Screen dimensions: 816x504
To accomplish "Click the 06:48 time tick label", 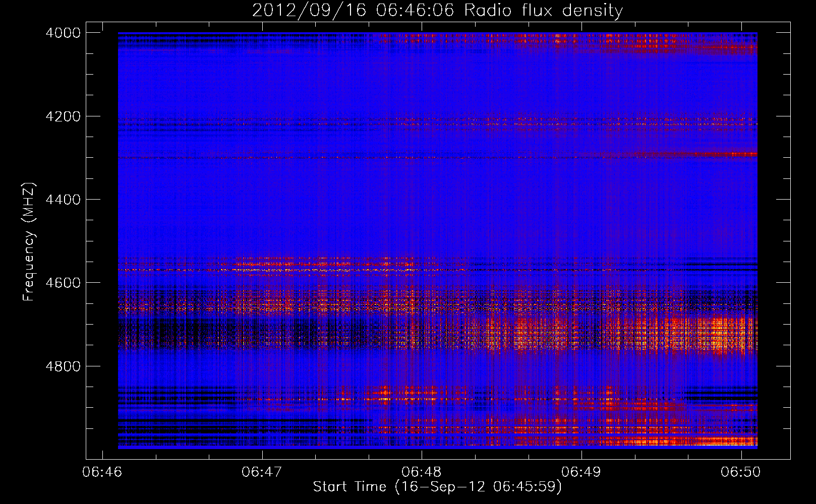I will point(422,472).
